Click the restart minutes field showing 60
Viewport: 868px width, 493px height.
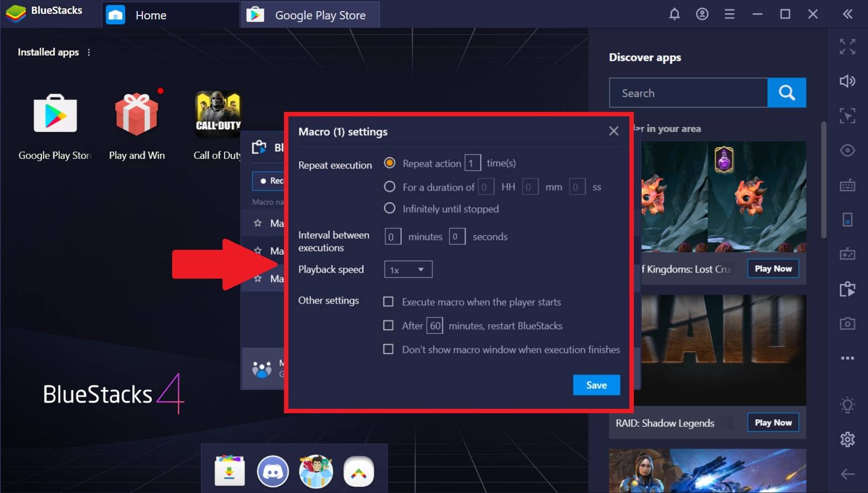click(x=435, y=325)
